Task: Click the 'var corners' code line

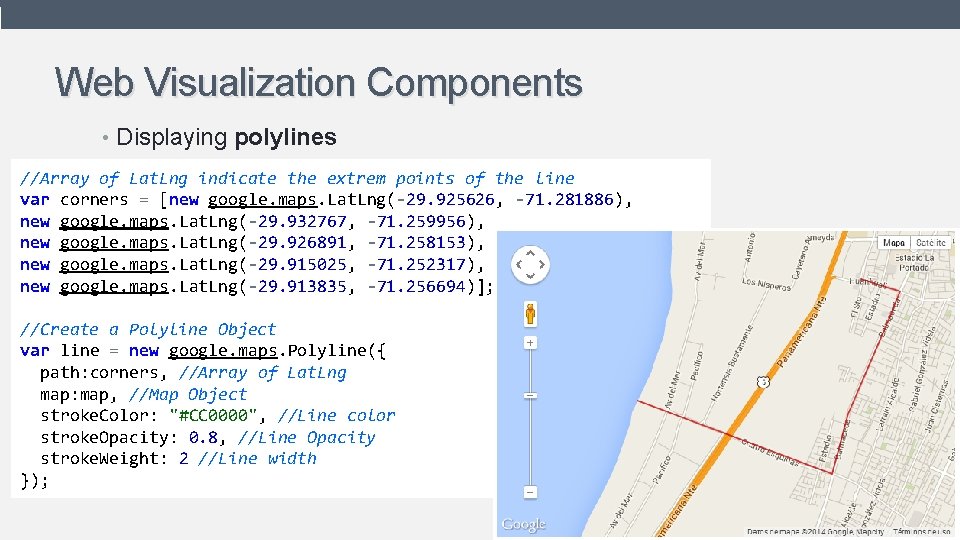Action: [x=326, y=200]
